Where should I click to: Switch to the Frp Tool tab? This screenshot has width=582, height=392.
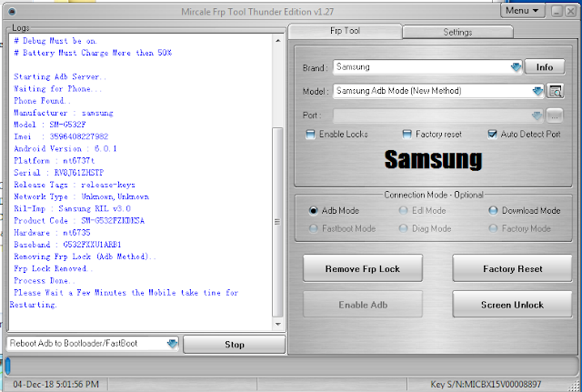tap(345, 31)
